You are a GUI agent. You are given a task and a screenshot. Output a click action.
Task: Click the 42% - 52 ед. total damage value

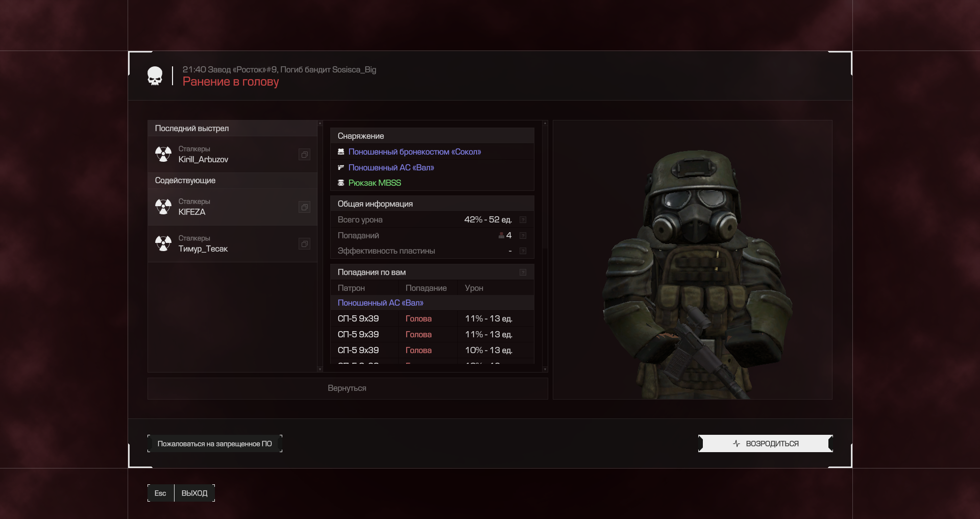487,219
